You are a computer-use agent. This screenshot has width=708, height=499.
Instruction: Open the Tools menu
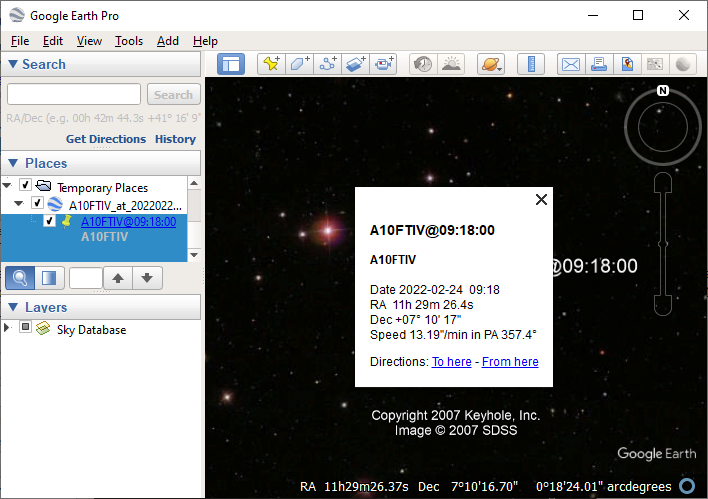click(129, 41)
